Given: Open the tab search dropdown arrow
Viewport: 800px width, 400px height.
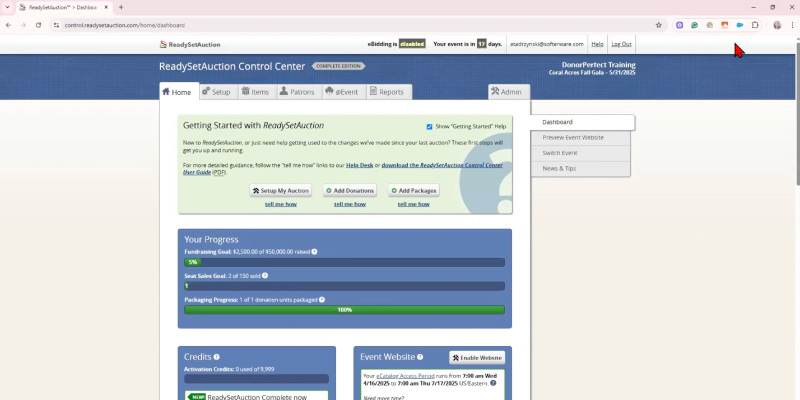Looking at the screenshot, I should [7, 7].
